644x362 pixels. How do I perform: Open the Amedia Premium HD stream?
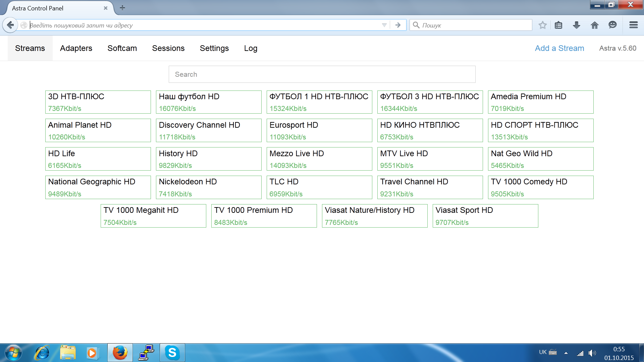541,102
